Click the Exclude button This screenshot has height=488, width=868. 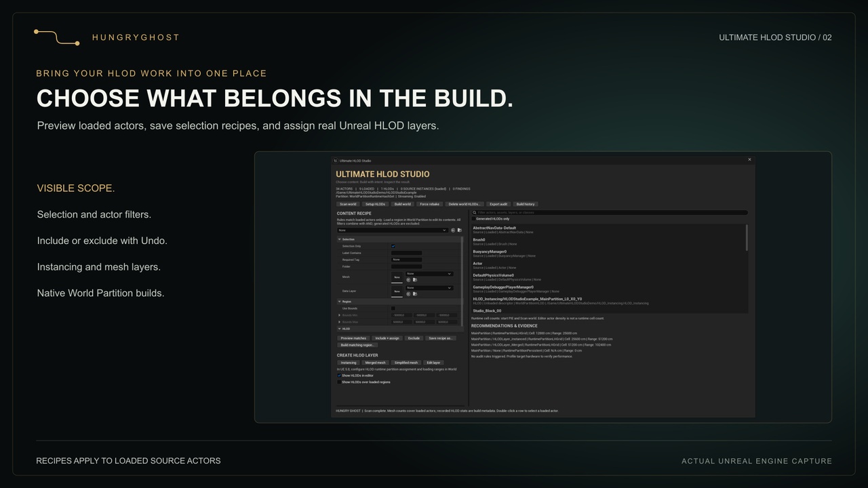tap(414, 338)
